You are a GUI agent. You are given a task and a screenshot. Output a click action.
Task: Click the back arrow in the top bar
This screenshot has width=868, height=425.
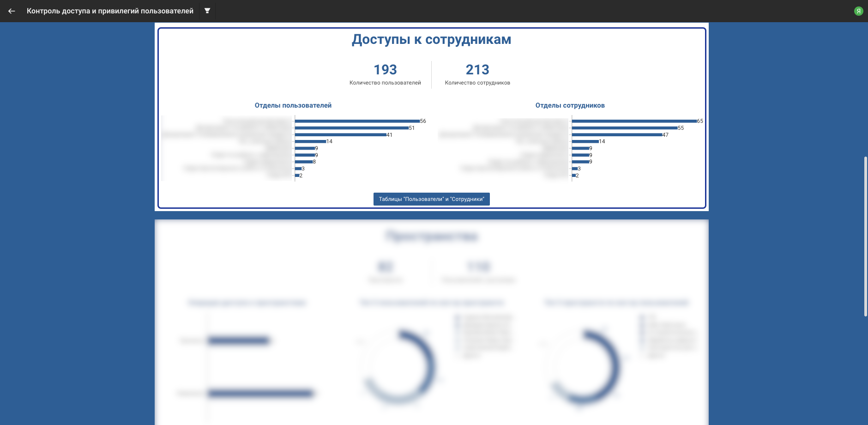click(12, 11)
